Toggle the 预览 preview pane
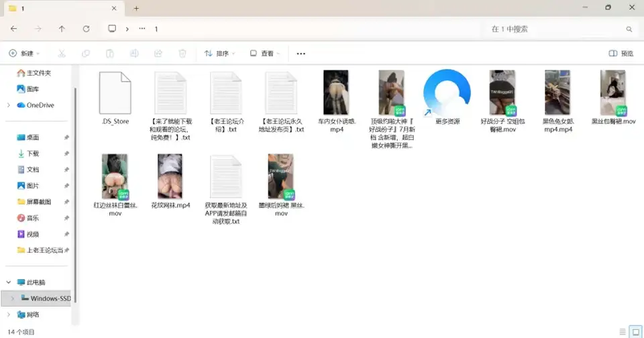644x338 pixels. coord(621,54)
